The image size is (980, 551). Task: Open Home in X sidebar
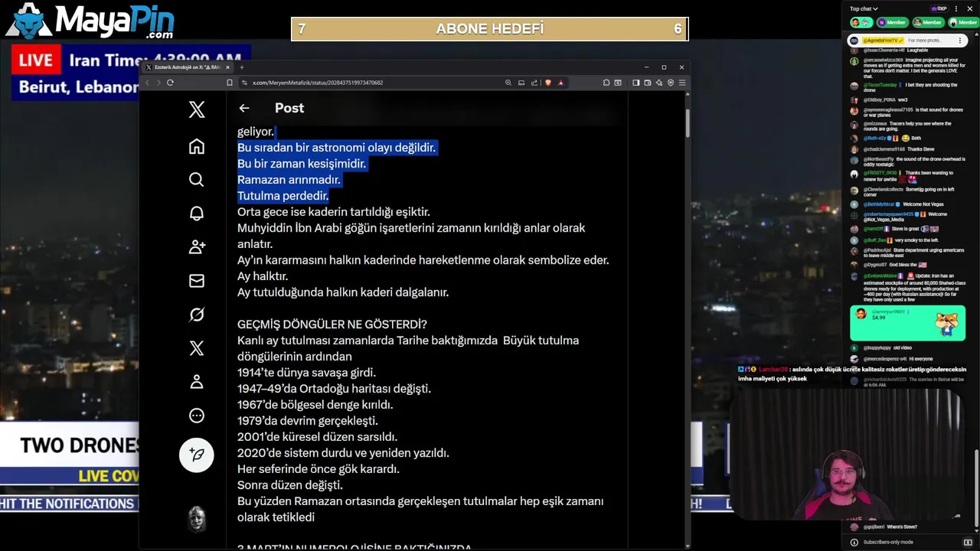[197, 146]
